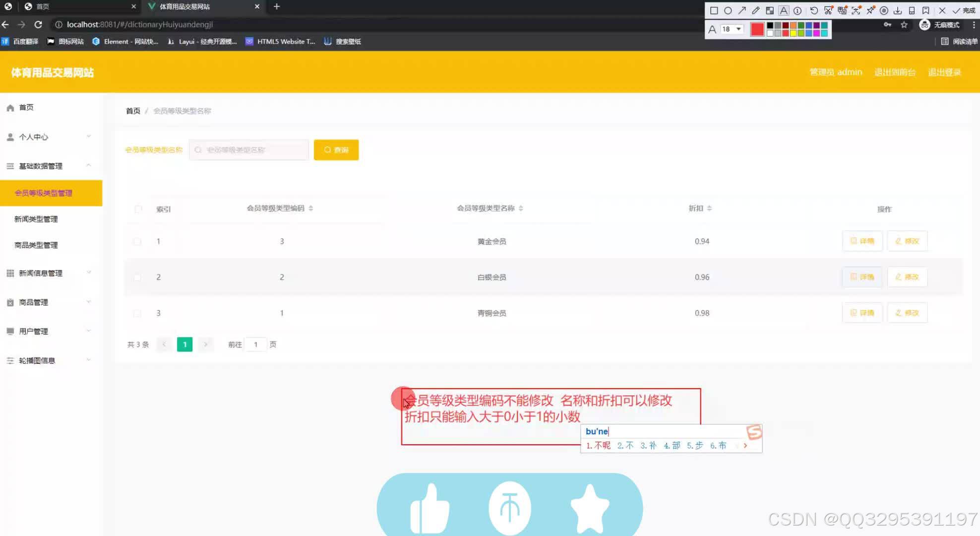Viewport: 980px width, 536px height.
Task: Bookmark this page with the star icon
Action: [x=904, y=25]
